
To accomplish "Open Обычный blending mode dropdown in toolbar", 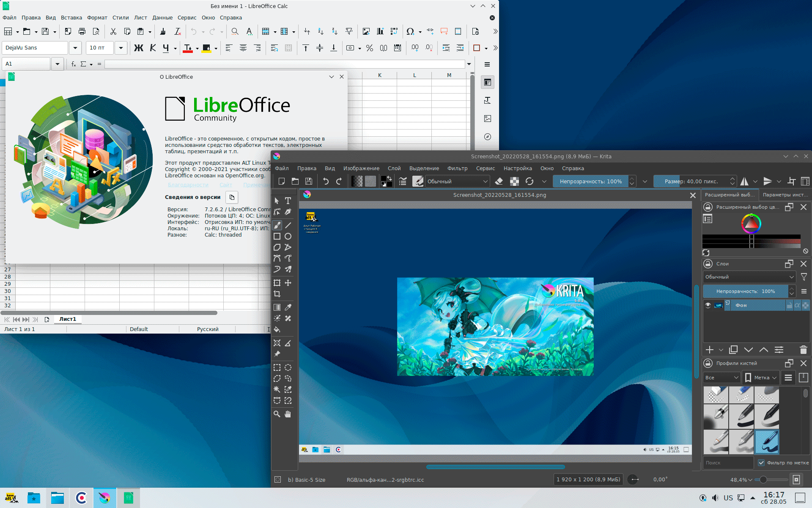I will 457,181.
